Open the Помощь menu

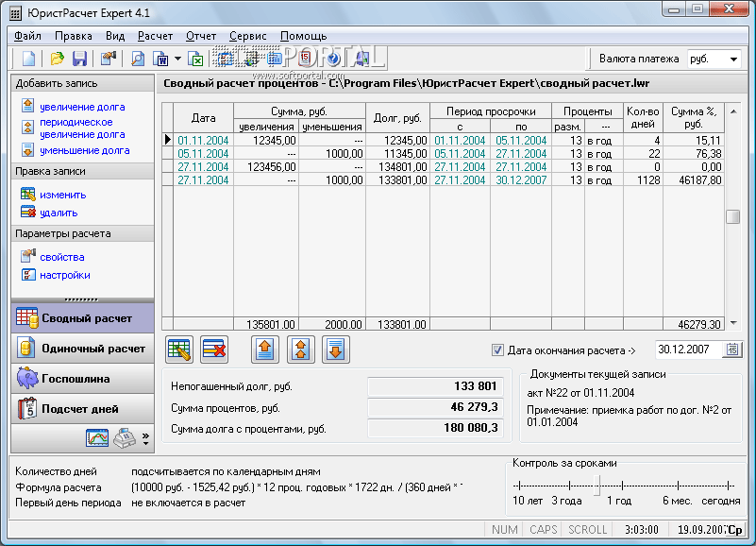tap(304, 36)
